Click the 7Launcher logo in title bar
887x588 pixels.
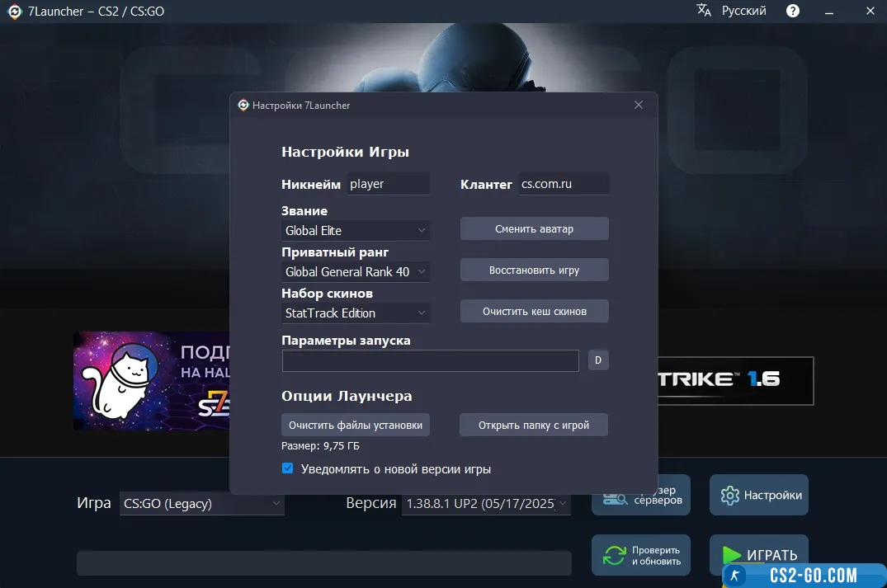point(14,12)
